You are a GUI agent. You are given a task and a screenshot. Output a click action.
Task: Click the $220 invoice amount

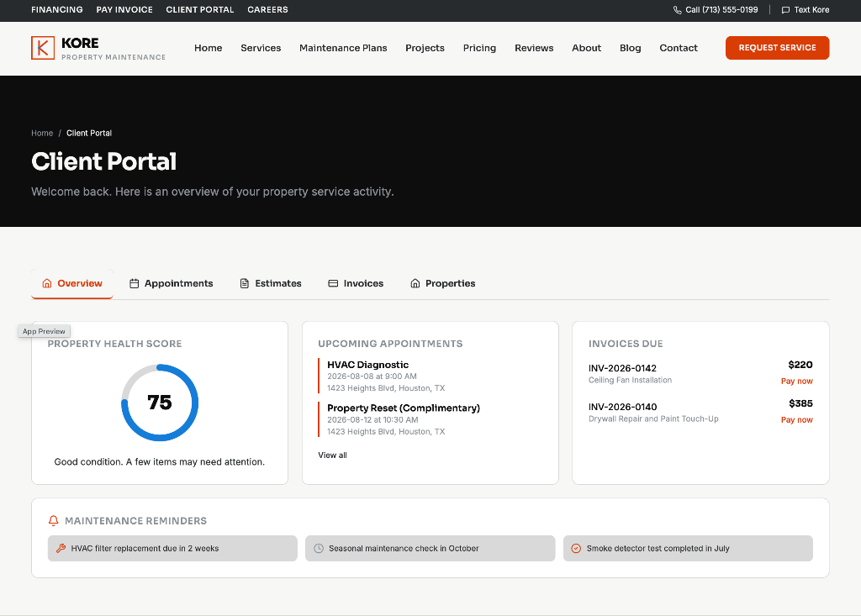point(800,365)
